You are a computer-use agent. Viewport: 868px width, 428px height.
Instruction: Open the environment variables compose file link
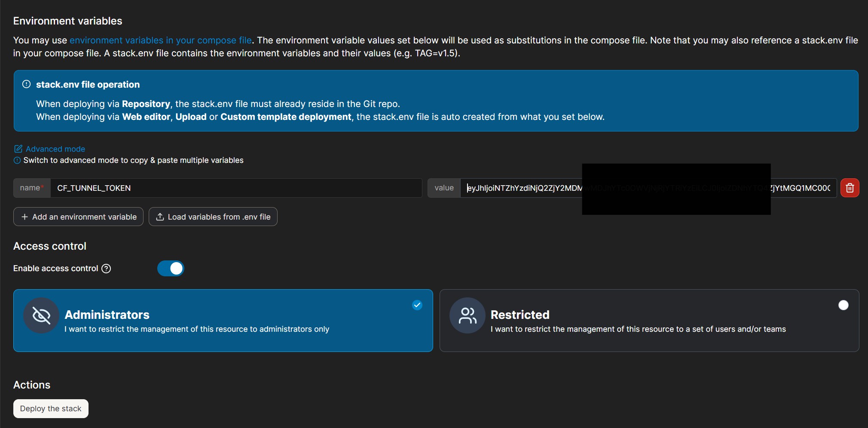pos(160,40)
